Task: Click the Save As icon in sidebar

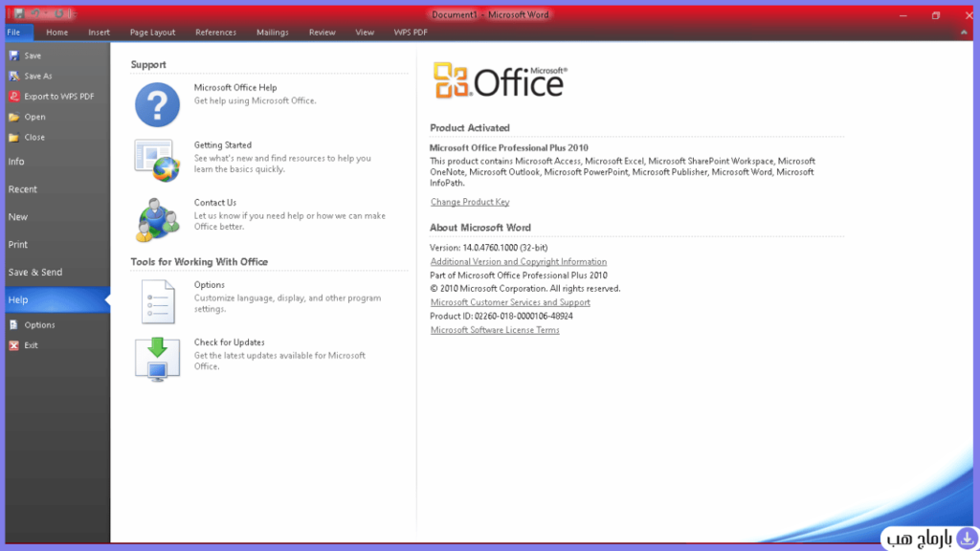Action: point(13,77)
